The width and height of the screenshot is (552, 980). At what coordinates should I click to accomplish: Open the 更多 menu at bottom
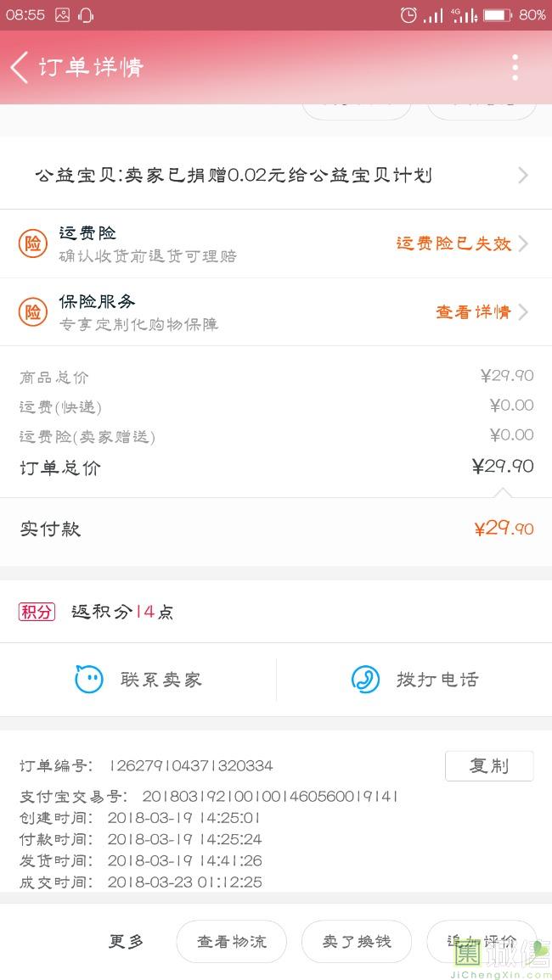[x=126, y=942]
